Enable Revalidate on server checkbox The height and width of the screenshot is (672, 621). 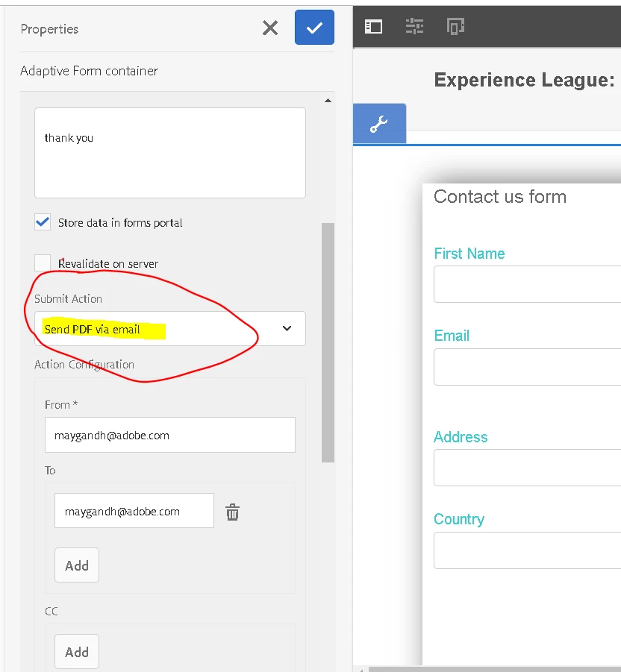(43, 263)
